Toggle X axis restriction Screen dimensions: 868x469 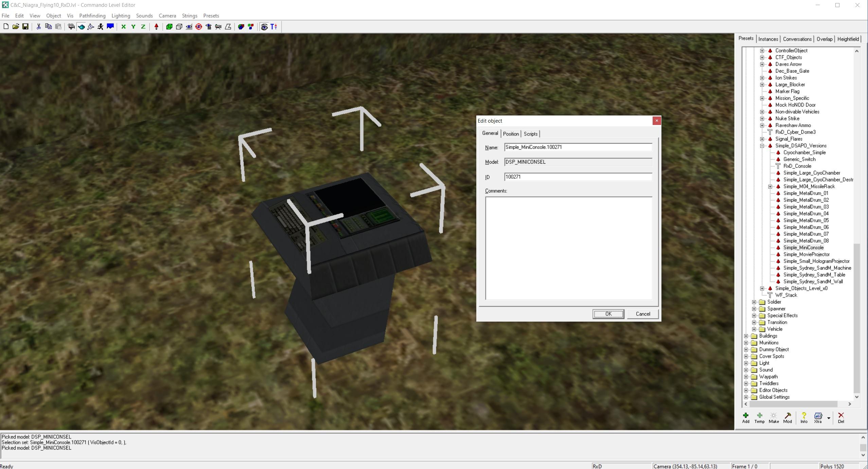click(123, 26)
